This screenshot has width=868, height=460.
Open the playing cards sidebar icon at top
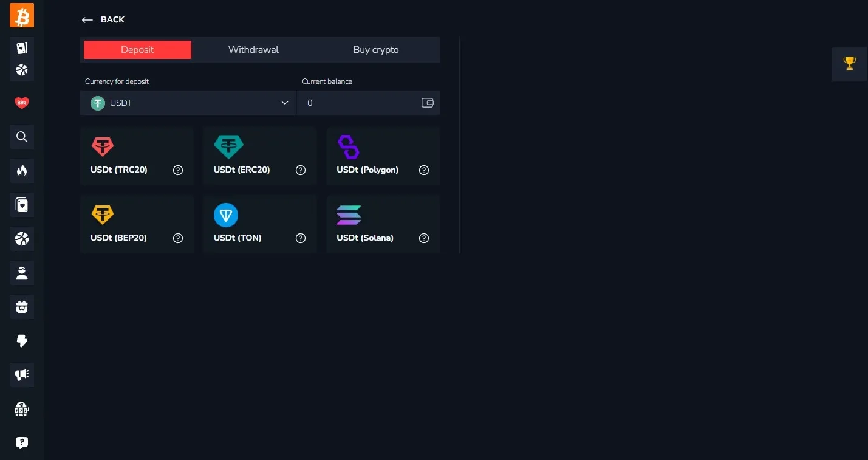click(x=22, y=48)
